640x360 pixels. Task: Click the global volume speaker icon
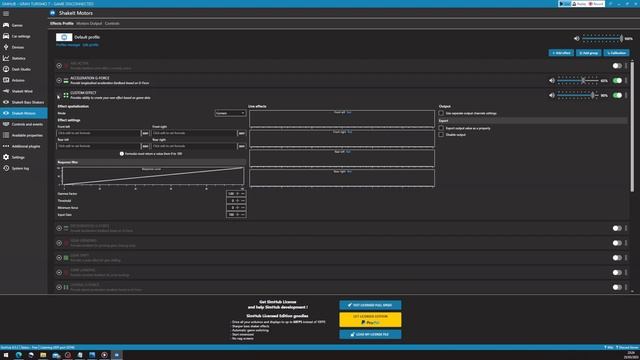click(576, 38)
